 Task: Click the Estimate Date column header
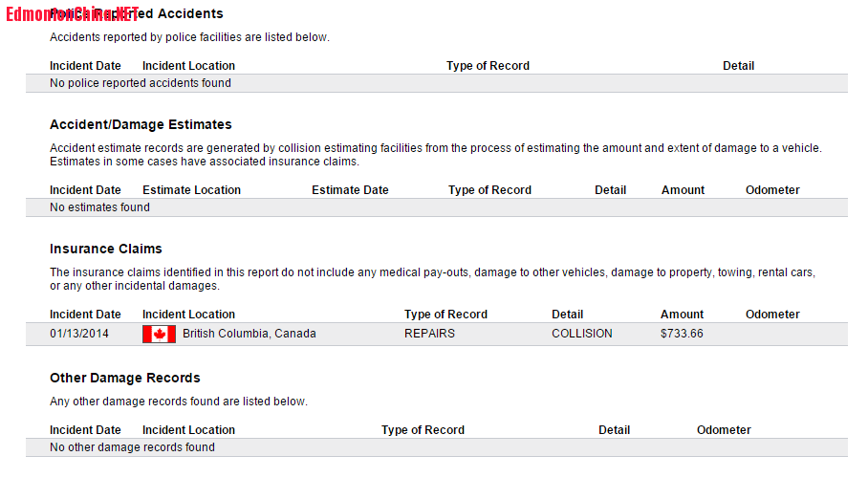click(x=350, y=190)
